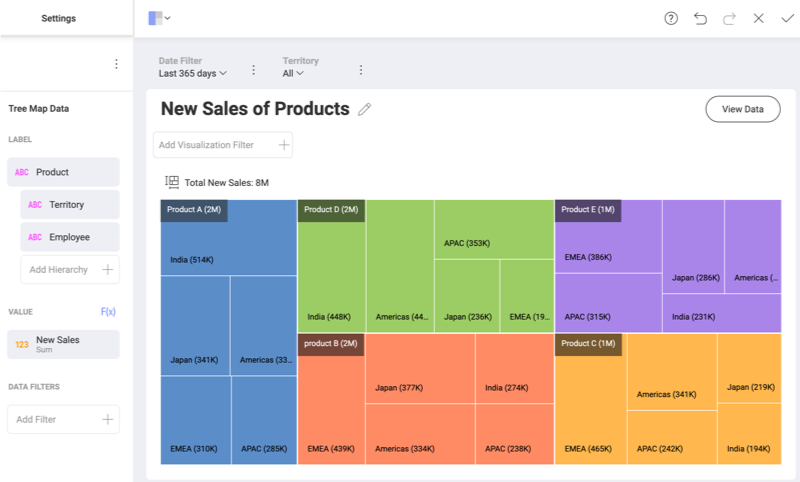Open the Settings panel three-dot menu
The height and width of the screenshot is (482, 800).
116,64
